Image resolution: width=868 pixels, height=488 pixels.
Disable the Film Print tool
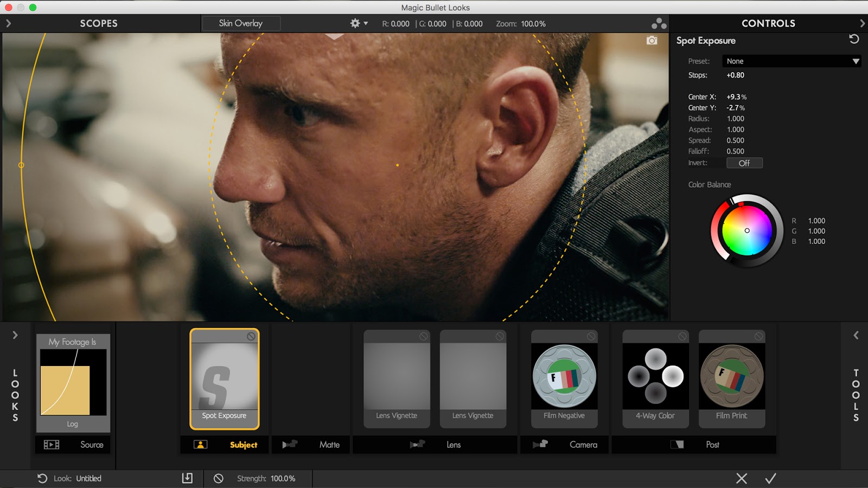tap(758, 336)
